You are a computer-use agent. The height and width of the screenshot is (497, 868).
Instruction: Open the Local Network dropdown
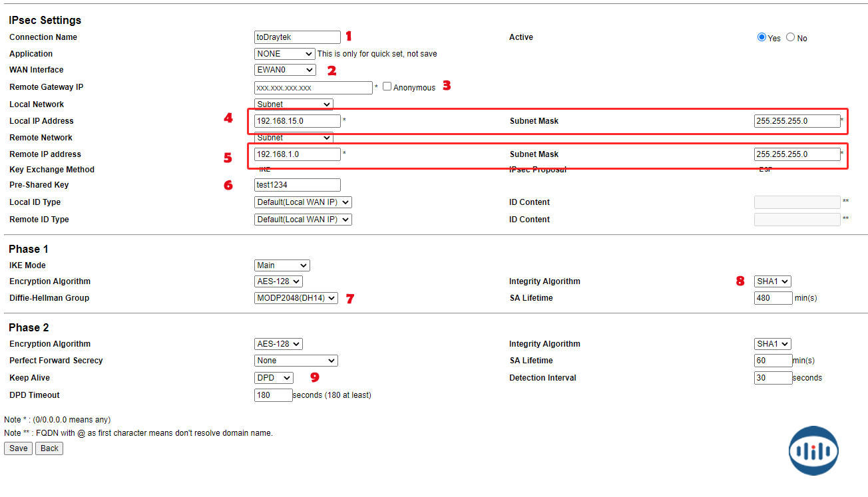click(293, 104)
